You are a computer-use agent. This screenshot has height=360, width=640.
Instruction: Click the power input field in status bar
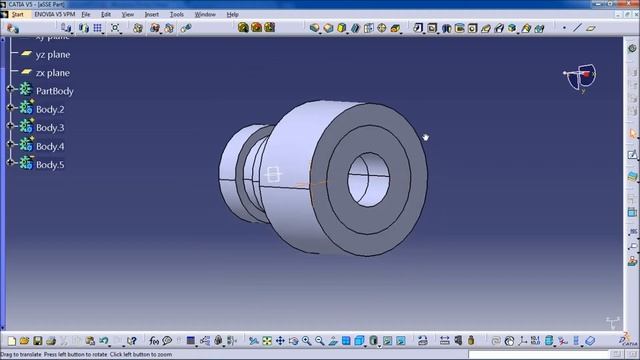coord(538,354)
